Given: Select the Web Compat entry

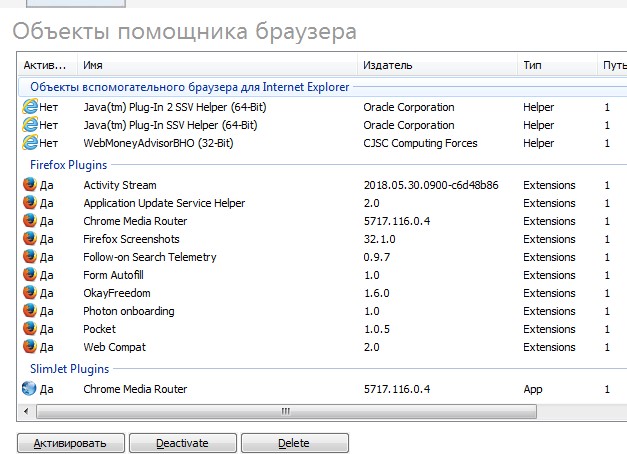Looking at the screenshot, I should (x=114, y=347).
